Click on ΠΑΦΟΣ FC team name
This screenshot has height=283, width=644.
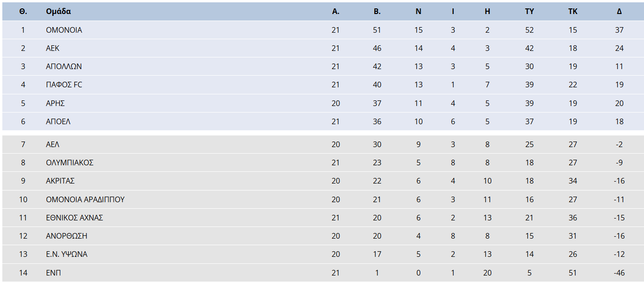[x=64, y=85]
